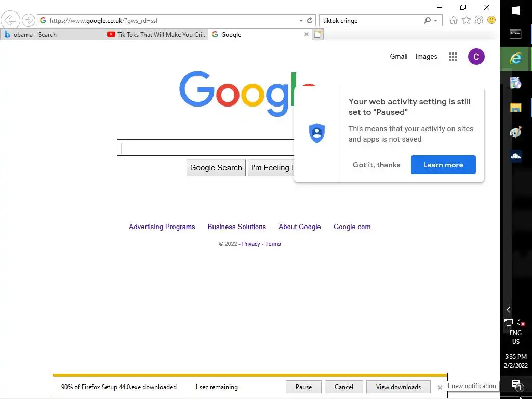532x399 pixels.
Task: Open the Advertising Programs link
Action: [162, 227]
